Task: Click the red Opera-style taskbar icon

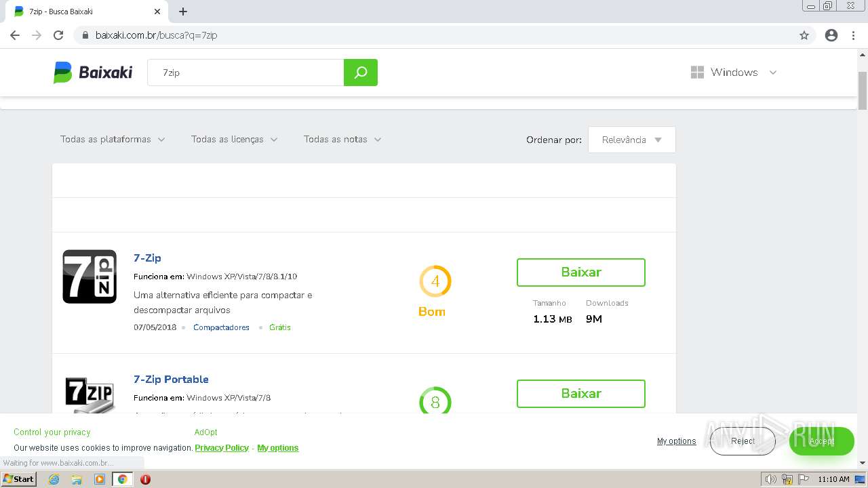Action: pos(145,479)
